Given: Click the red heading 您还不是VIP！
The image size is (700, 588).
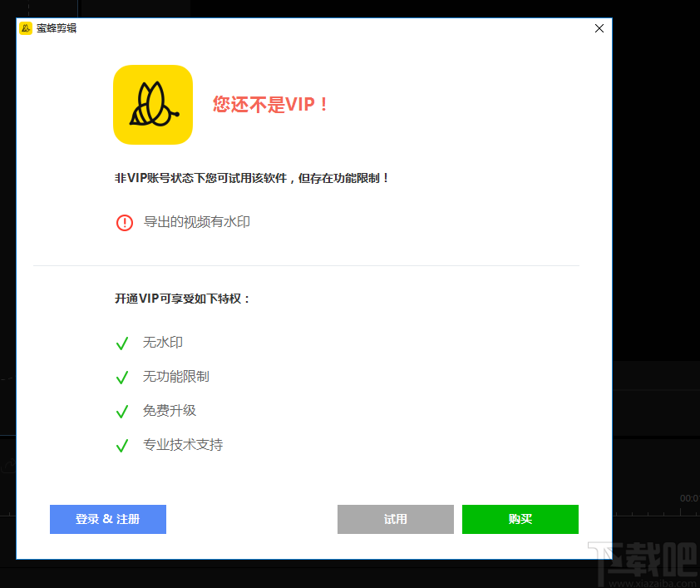Looking at the screenshot, I should coord(271,105).
